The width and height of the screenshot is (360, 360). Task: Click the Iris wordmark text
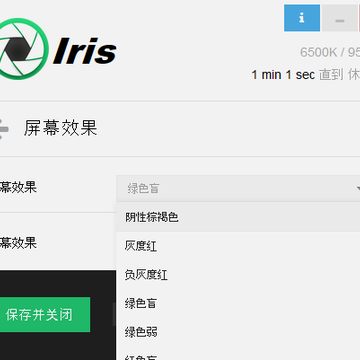click(x=85, y=51)
